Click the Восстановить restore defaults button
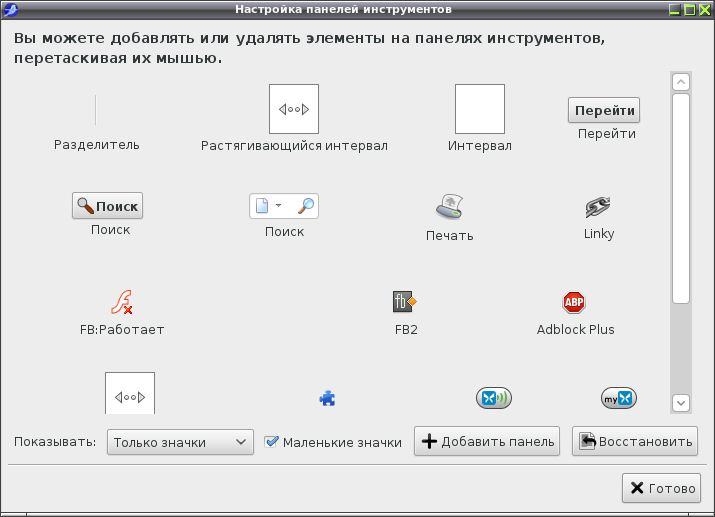The width and height of the screenshot is (715, 517). pos(635,441)
